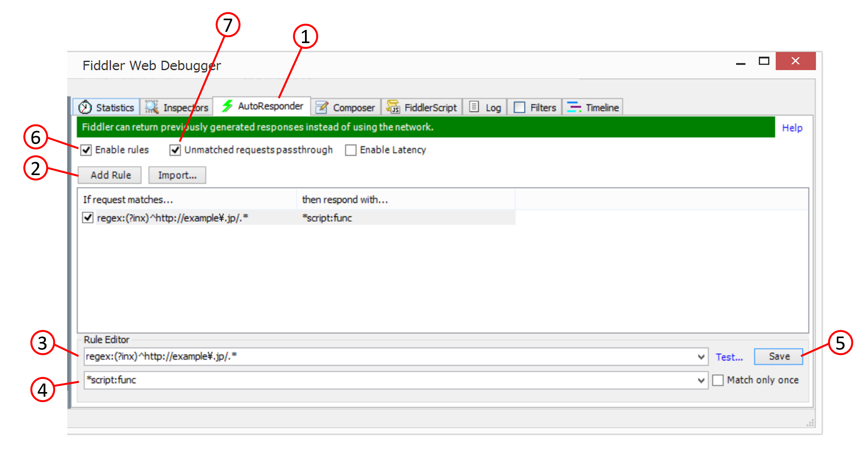The height and width of the screenshot is (453, 868).
Task: Click the Timeline bars icon
Action: click(573, 107)
